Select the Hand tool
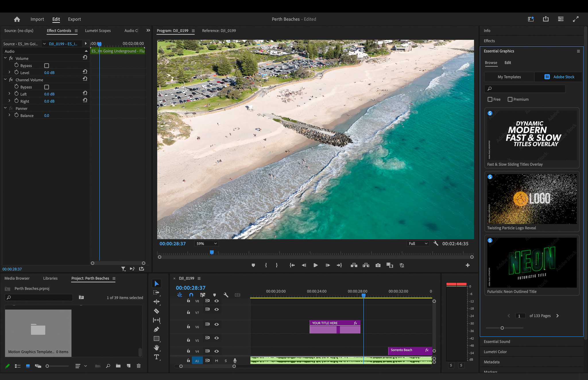This screenshot has width=588, height=380. (x=156, y=348)
